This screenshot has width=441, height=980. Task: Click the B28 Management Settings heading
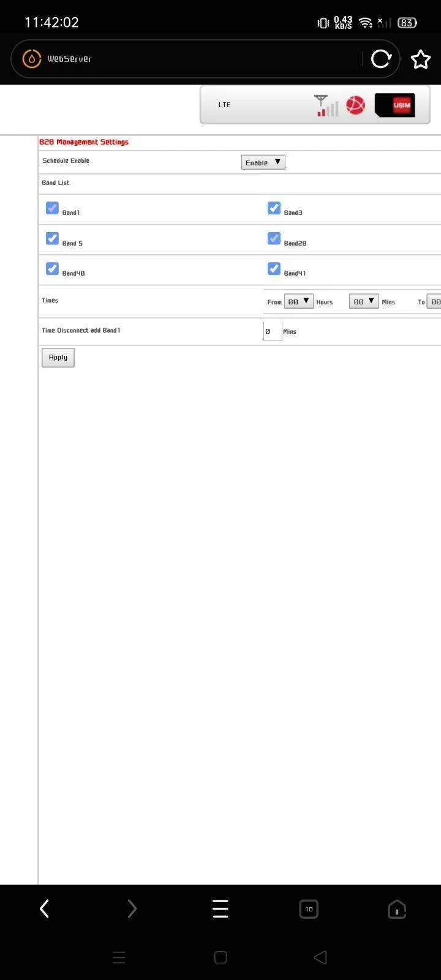click(84, 142)
